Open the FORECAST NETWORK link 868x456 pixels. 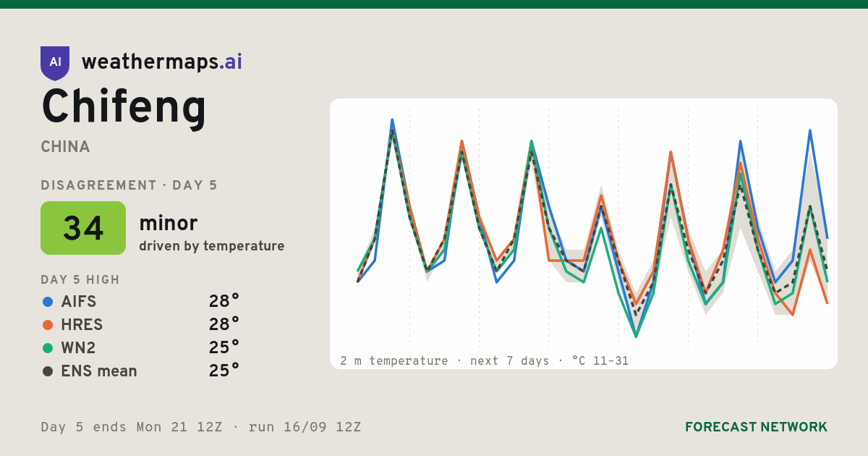(756, 427)
